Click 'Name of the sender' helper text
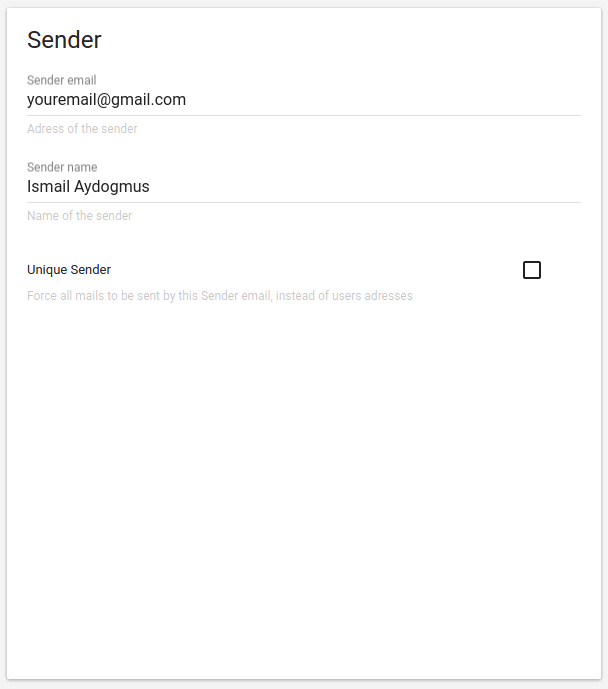The height and width of the screenshot is (689, 608). coord(80,215)
